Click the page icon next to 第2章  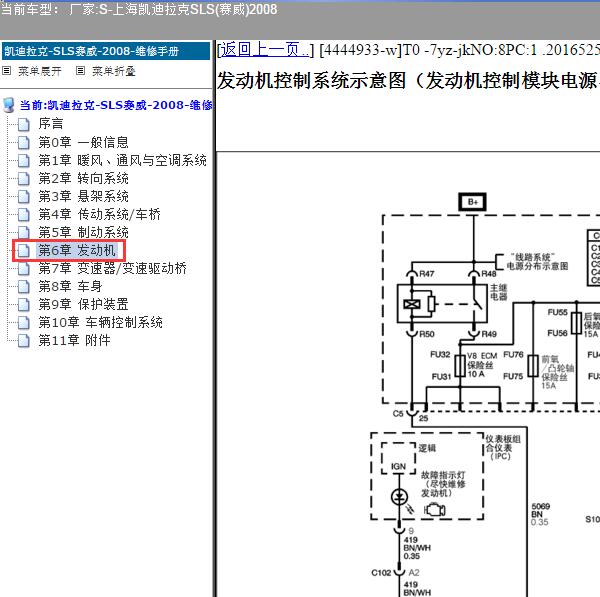24,178
